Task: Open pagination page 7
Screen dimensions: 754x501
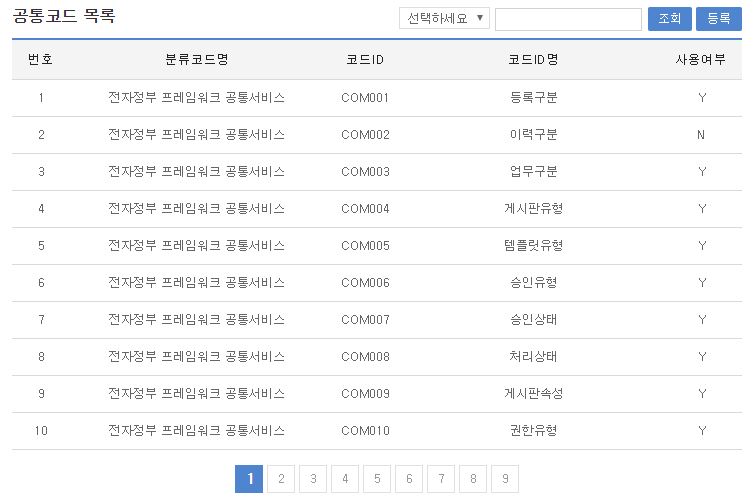Action: click(x=441, y=479)
